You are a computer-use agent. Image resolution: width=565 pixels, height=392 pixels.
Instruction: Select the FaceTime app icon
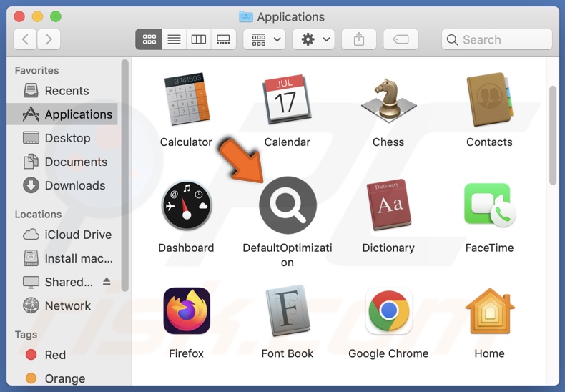(490, 205)
